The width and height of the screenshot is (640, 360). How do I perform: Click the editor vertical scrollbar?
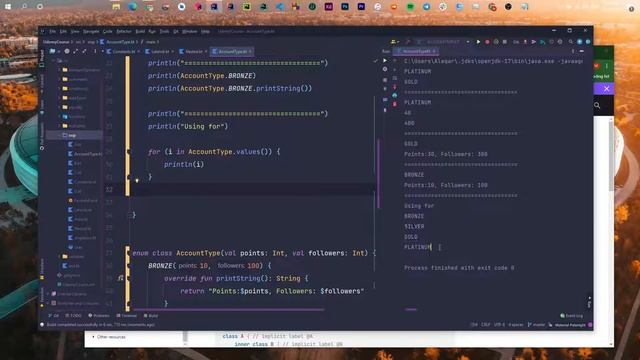[x=378, y=173]
